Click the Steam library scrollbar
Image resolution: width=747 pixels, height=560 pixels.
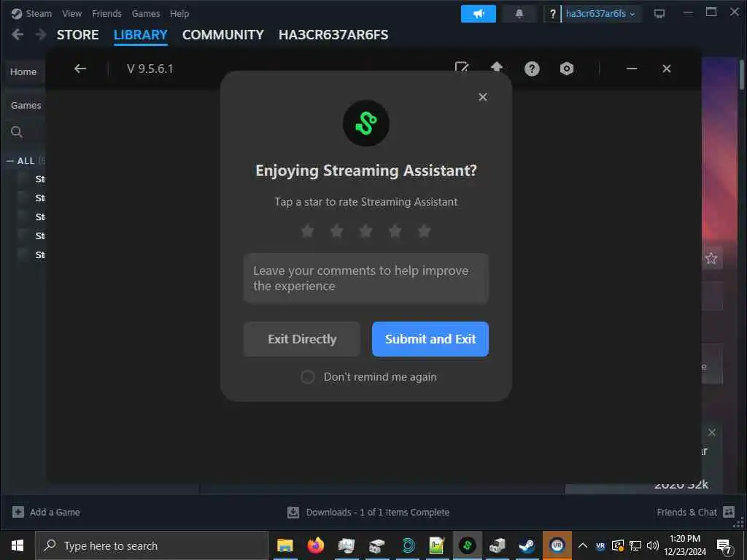click(742, 74)
